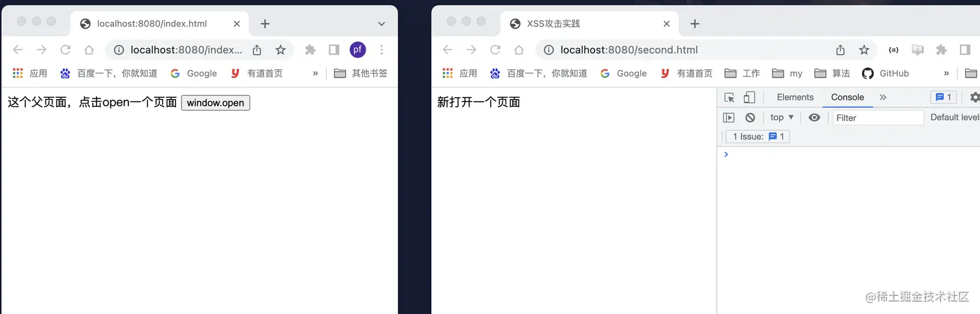Open my bookmark folder
The width and height of the screenshot is (980, 314).
[x=787, y=73]
